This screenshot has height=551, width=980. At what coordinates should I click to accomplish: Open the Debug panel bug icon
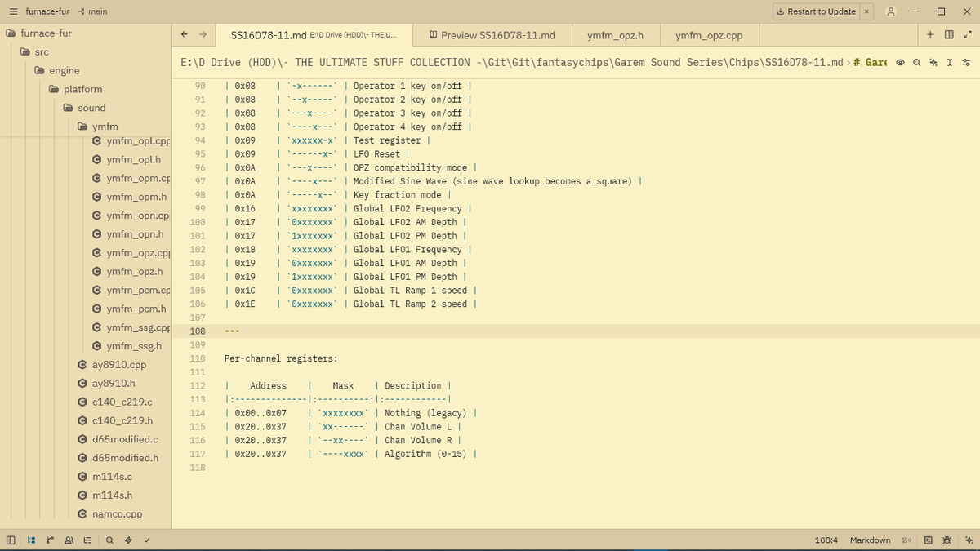point(947,540)
